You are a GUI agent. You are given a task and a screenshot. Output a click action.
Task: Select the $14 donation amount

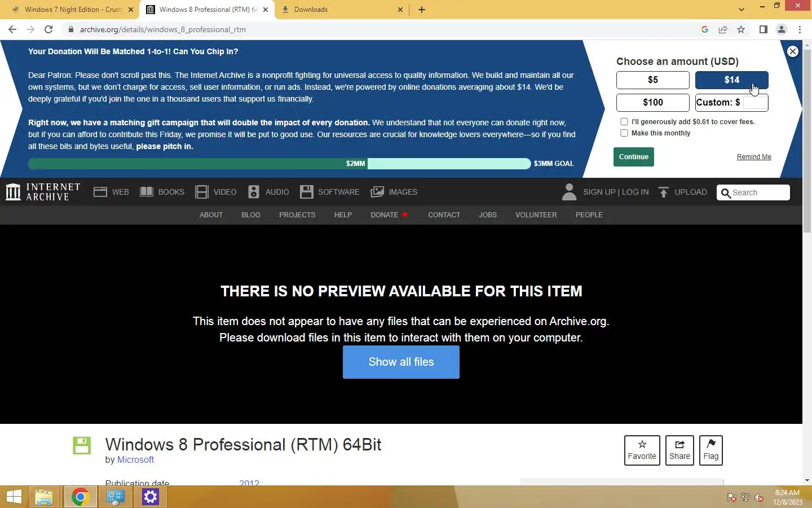click(732, 80)
